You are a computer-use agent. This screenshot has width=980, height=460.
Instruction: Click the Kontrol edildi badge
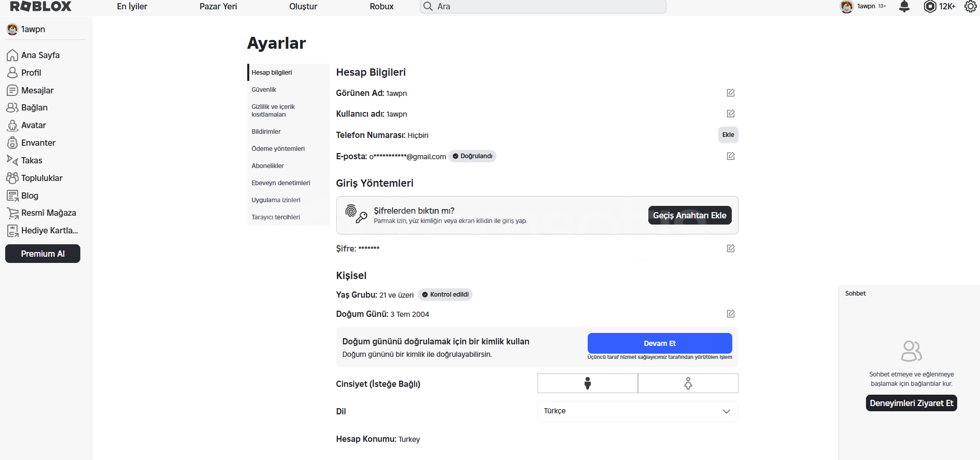click(x=445, y=295)
